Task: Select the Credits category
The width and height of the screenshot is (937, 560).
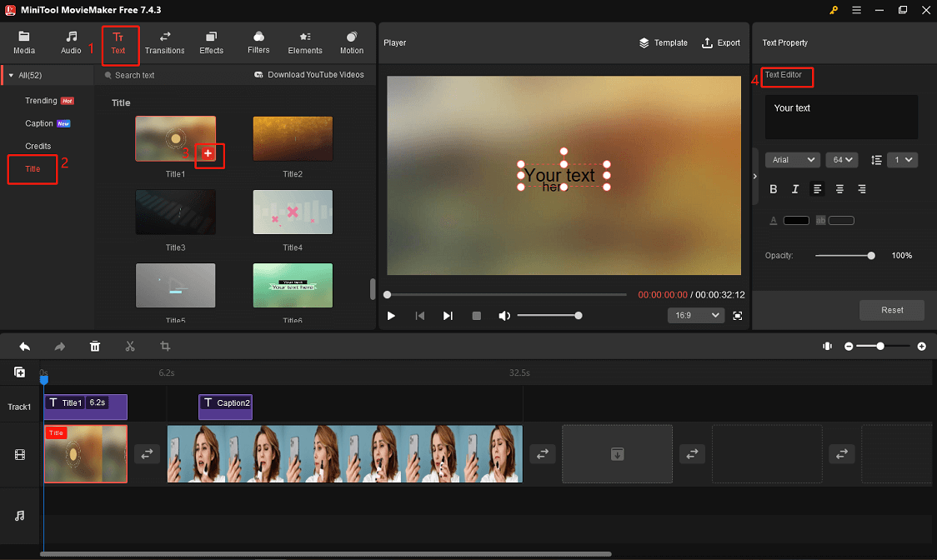Action: coord(38,146)
